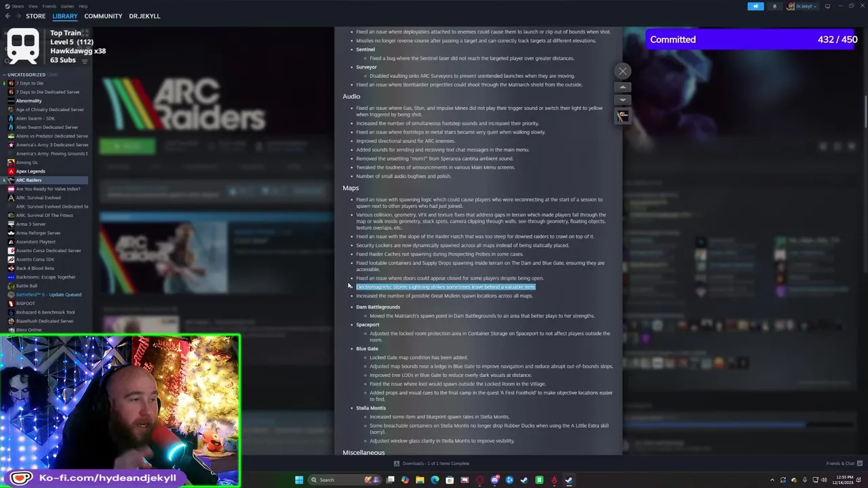868x488 pixels.
Task: Select Are You Ready for Valve Index?
Action: (x=48, y=189)
